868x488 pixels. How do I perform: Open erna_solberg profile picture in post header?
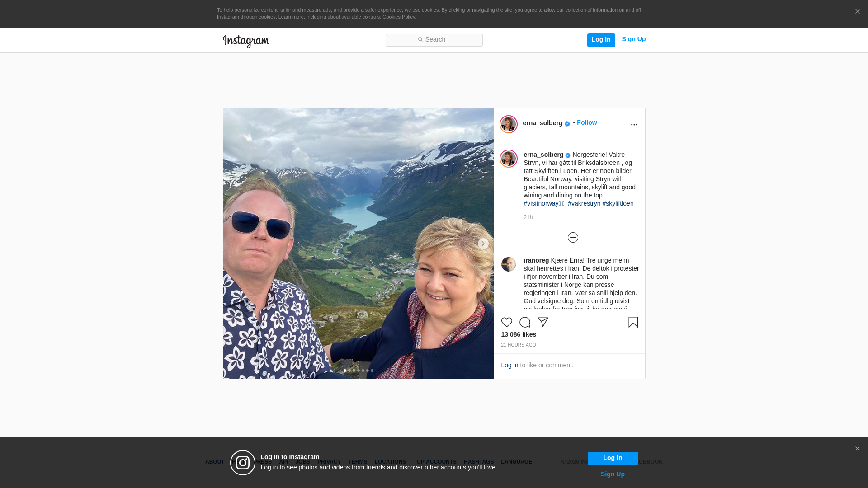pyautogui.click(x=508, y=124)
